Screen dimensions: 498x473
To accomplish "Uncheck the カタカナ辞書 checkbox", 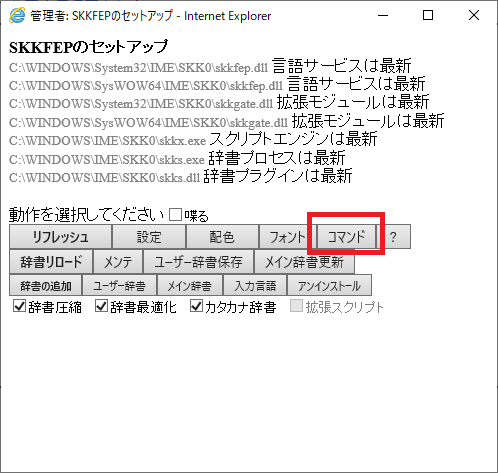I will click(x=196, y=306).
